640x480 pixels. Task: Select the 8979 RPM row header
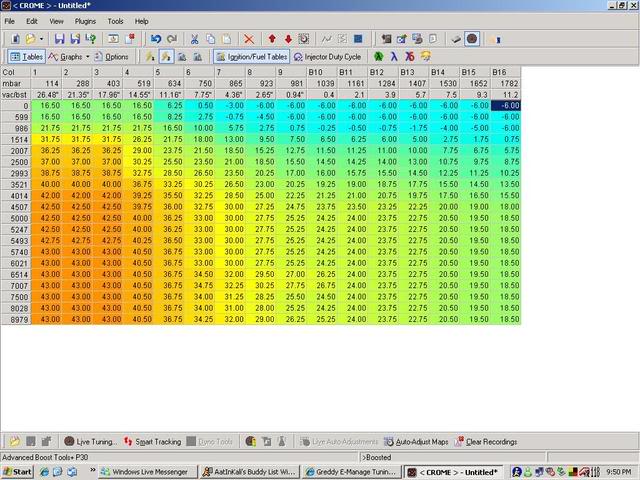(16, 320)
